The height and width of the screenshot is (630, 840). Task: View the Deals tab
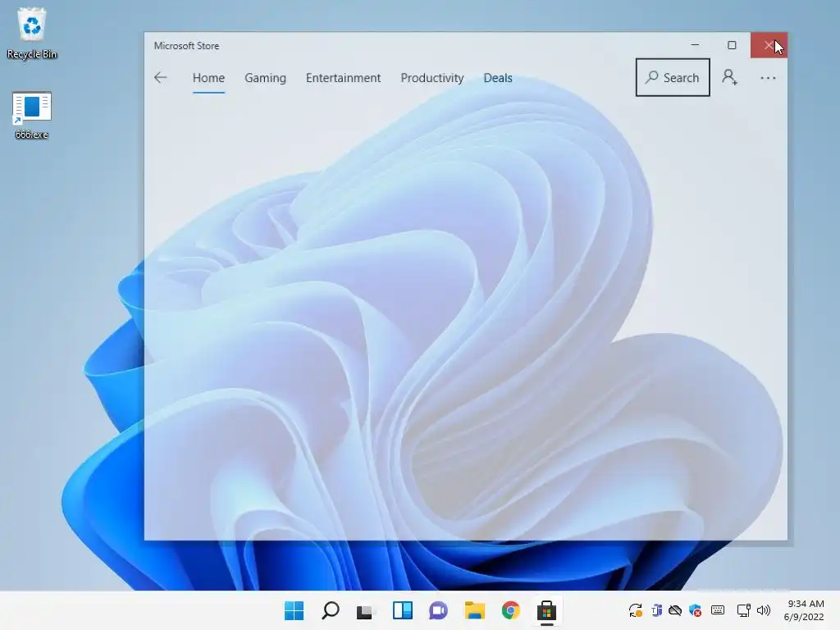(498, 78)
